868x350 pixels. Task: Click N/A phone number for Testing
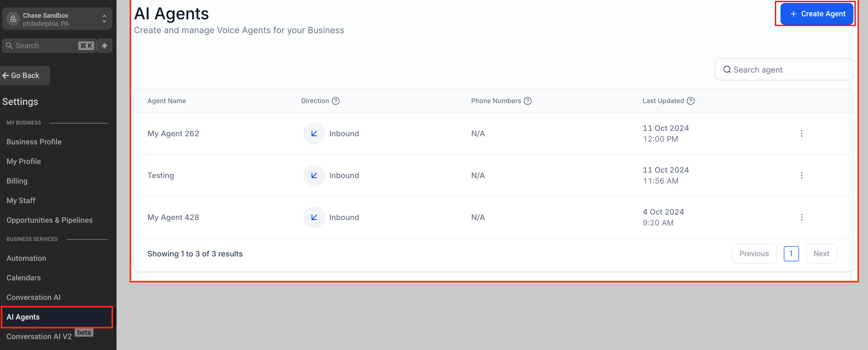pos(478,175)
